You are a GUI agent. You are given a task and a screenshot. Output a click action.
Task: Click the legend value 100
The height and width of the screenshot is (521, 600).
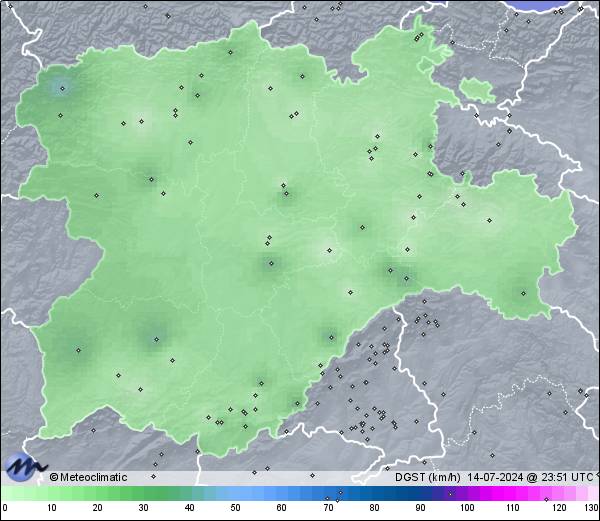coord(467,508)
